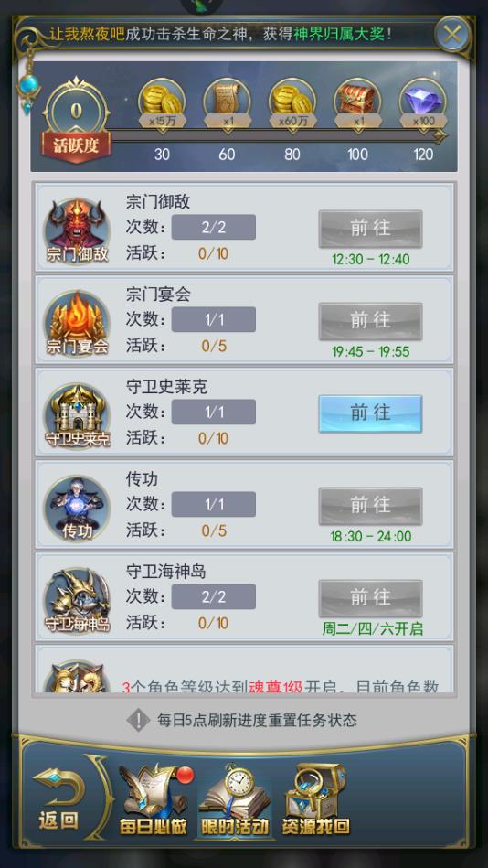Click the 前往 button for 宗门御敌

[x=370, y=229]
